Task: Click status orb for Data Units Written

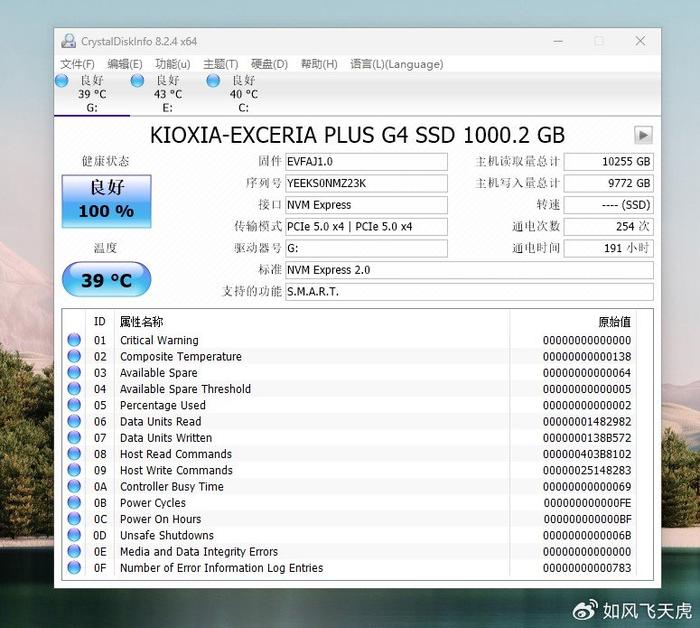Action: 74,437
